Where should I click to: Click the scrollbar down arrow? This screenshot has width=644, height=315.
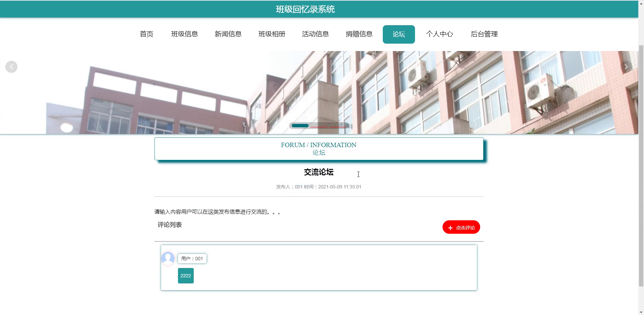point(641,312)
